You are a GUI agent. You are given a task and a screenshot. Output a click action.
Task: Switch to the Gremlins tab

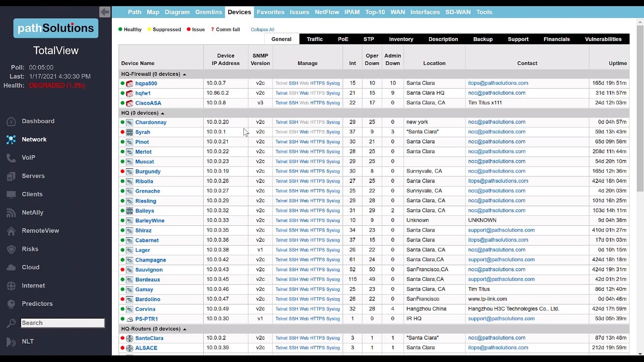tap(208, 12)
